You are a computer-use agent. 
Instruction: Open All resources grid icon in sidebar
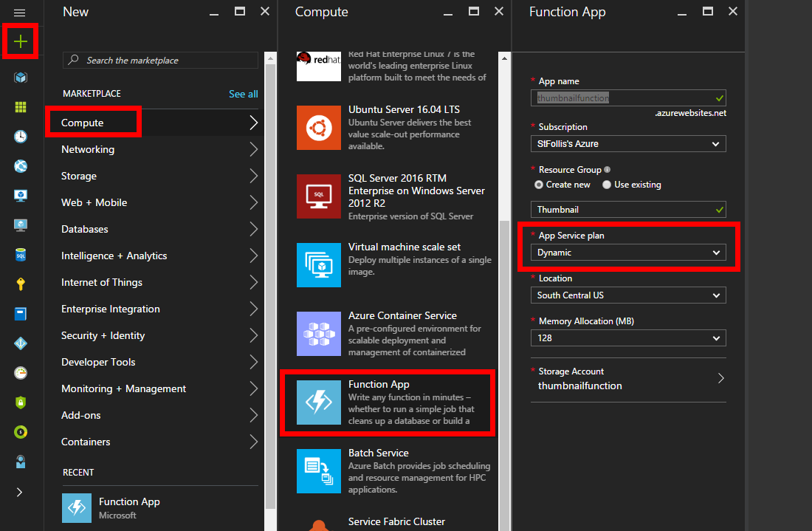pos(20,106)
